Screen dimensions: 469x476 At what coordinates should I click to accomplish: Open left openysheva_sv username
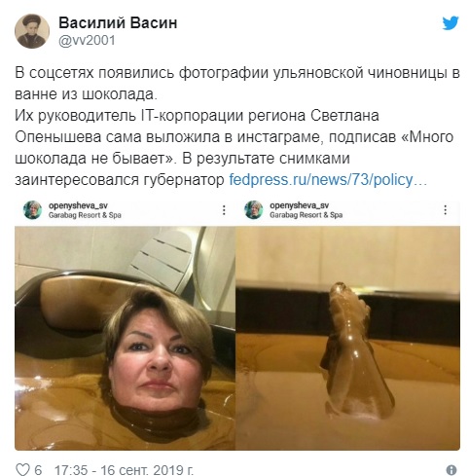tap(78, 205)
